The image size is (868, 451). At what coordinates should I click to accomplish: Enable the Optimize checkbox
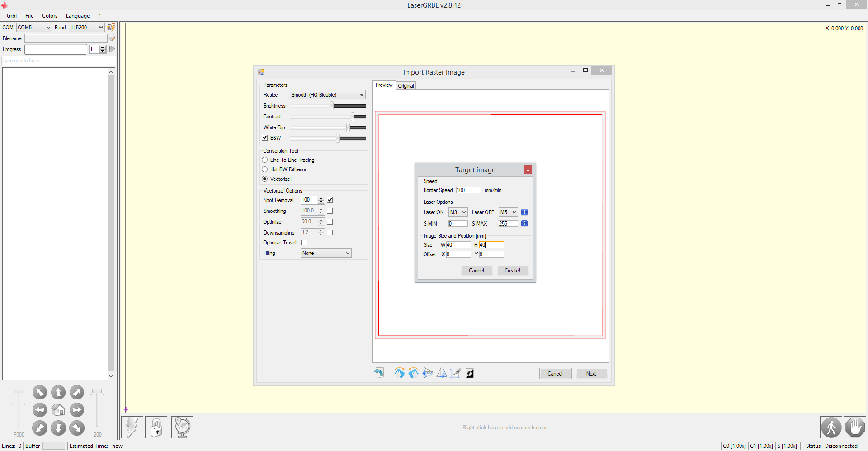tap(330, 221)
